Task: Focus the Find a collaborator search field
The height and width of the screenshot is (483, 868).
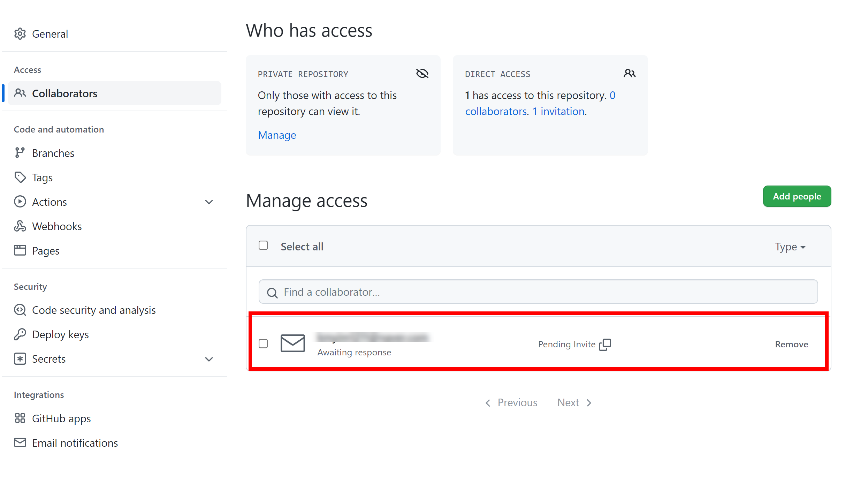Action: point(538,292)
